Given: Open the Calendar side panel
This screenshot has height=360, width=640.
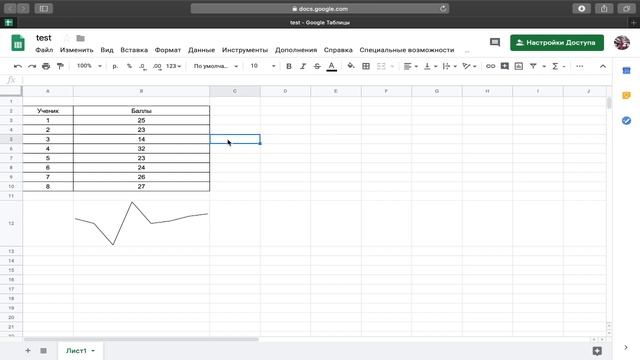Looking at the screenshot, I should pyautogui.click(x=627, y=71).
